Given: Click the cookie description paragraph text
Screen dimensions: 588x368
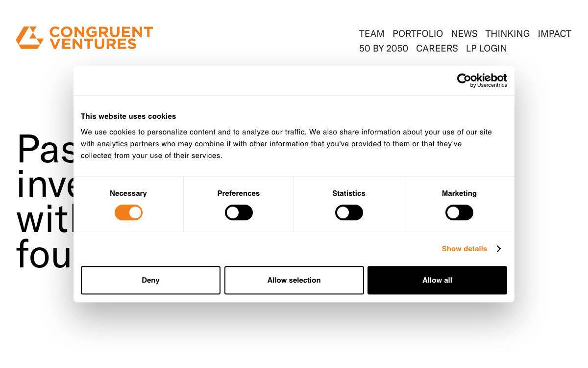Looking at the screenshot, I should pyautogui.click(x=287, y=144).
